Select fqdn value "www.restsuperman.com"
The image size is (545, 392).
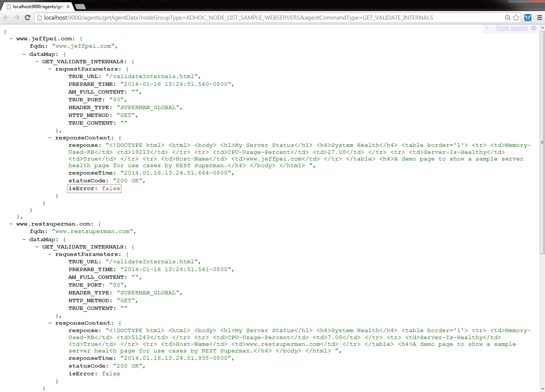coord(92,231)
